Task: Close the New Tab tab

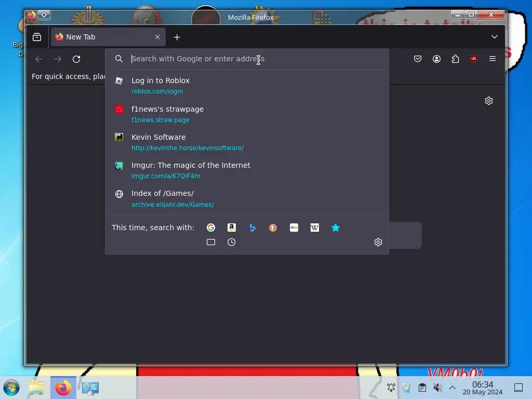Action: coord(157,37)
